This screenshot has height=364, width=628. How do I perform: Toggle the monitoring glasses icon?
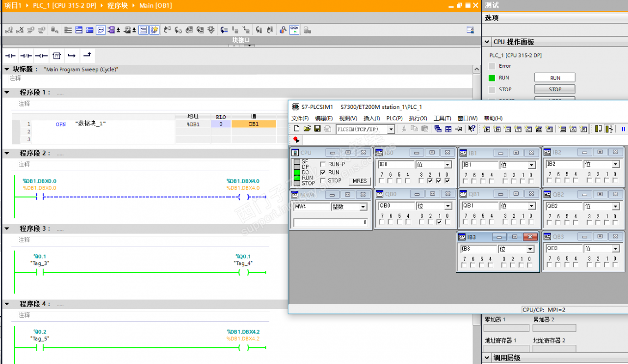294,30
